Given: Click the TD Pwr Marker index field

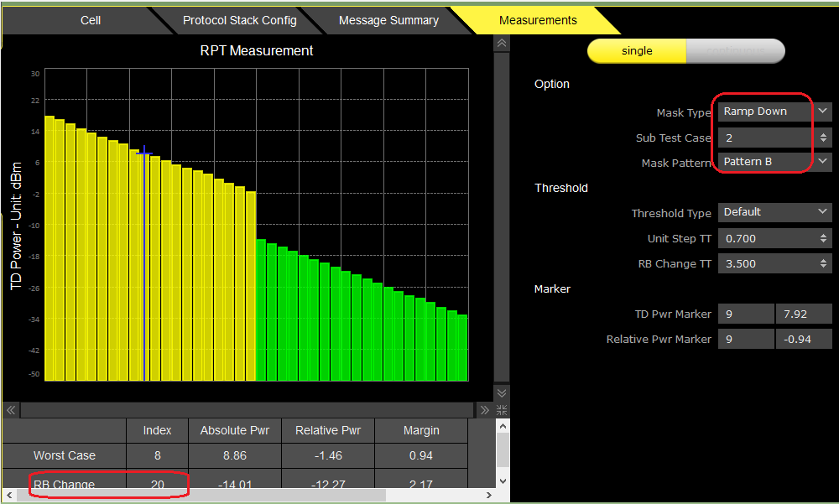Looking at the screenshot, I should click(746, 314).
